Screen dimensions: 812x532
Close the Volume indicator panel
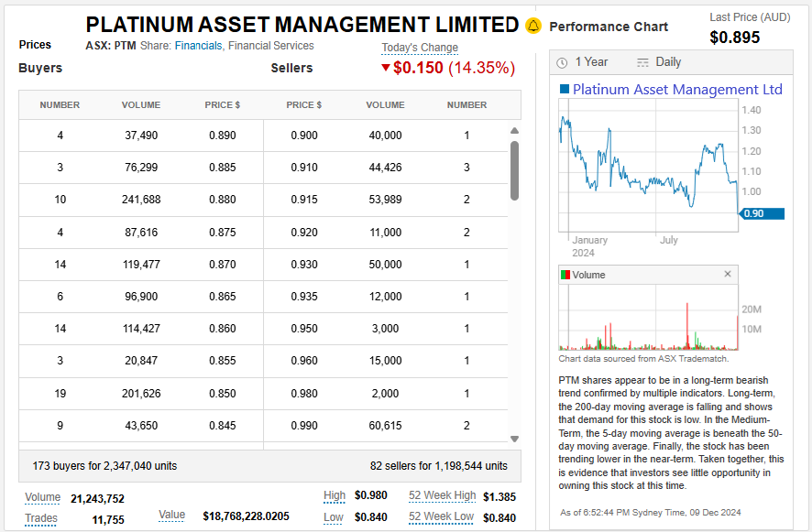pyautogui.click(x=728, y=274)
